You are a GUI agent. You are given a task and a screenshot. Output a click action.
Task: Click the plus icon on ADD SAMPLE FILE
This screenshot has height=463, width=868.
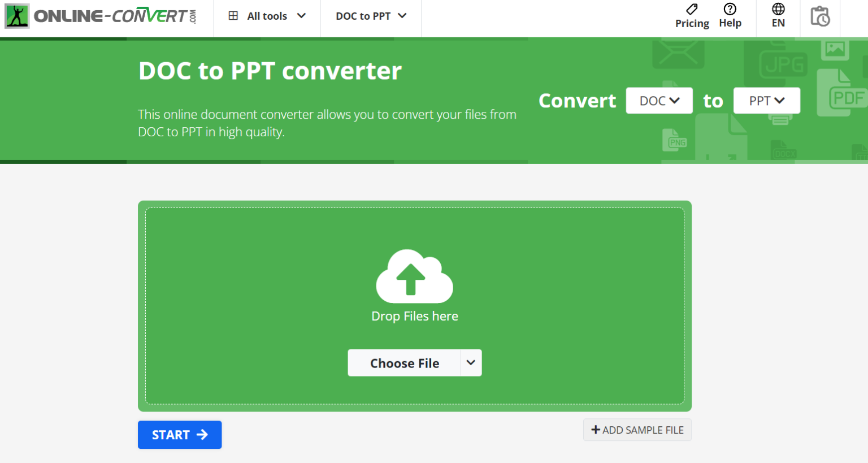pyautogui.click(x=596, y=430)
